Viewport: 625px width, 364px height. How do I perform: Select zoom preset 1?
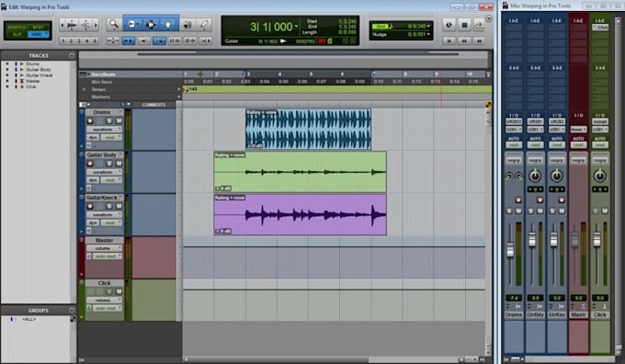tap(63, 40)
